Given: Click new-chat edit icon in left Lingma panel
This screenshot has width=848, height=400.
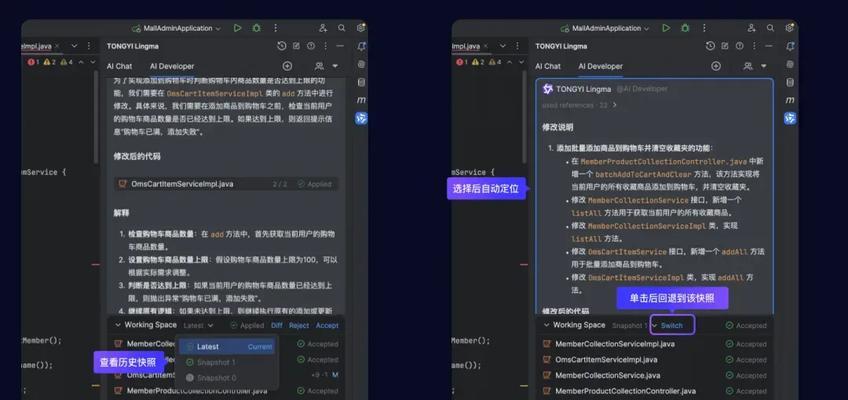Looking at the screenshot, I should click(x=296, y=46).
